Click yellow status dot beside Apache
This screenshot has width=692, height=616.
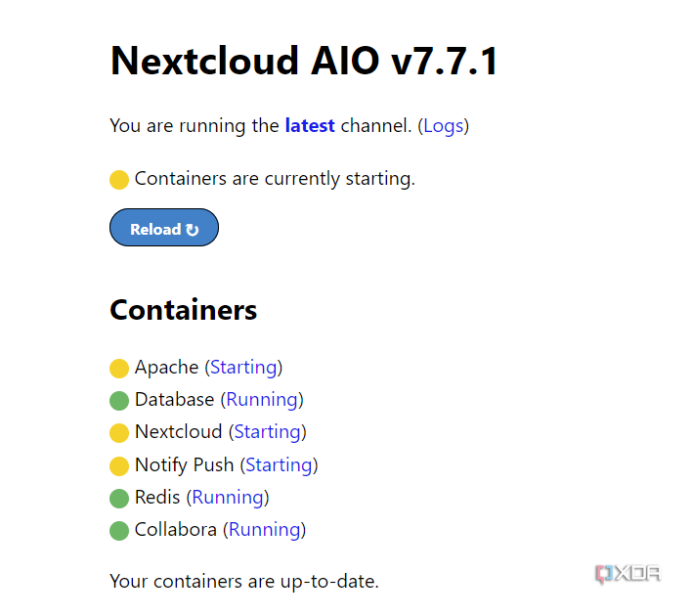(119, 369)
